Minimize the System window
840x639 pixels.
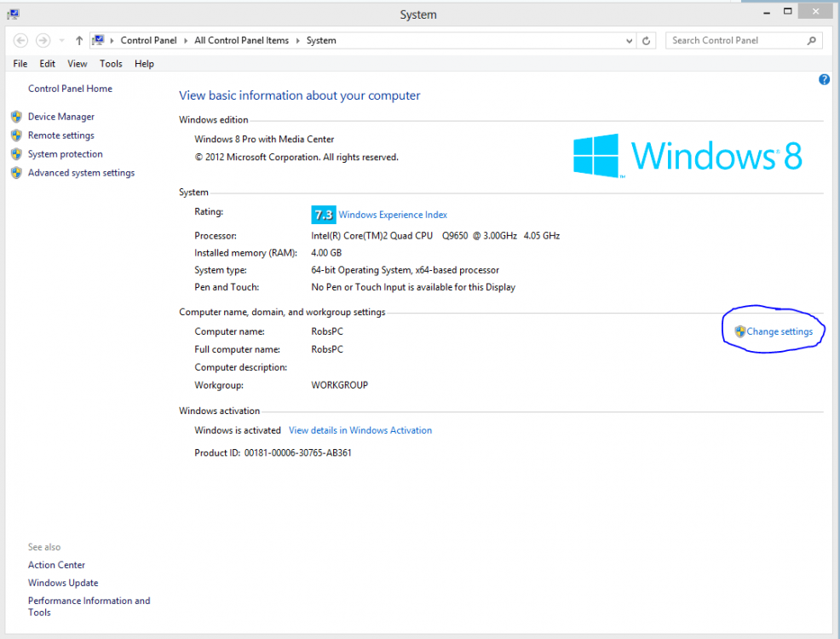pyautogui.click(x=767, y=12)
